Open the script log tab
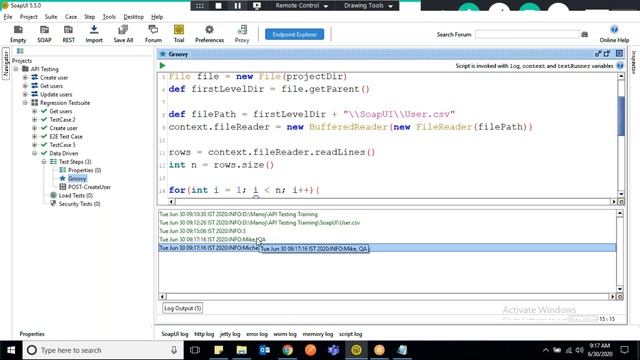Screen dimensions: 640x360 point(351,334)
